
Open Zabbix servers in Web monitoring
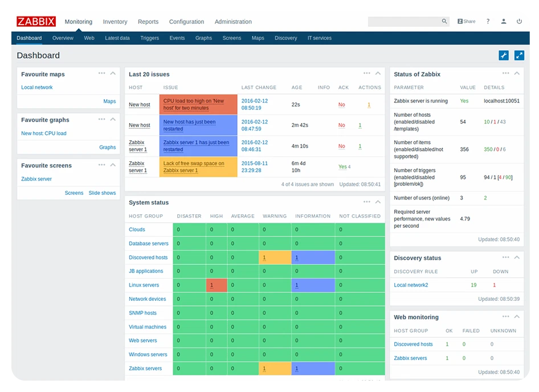click(410, 358)
